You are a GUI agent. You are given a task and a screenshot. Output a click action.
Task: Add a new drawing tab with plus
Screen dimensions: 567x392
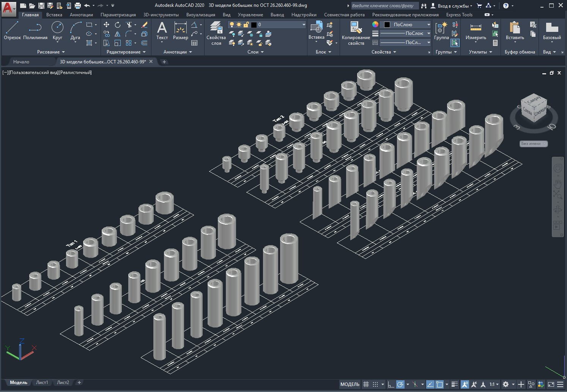point(164,61)
